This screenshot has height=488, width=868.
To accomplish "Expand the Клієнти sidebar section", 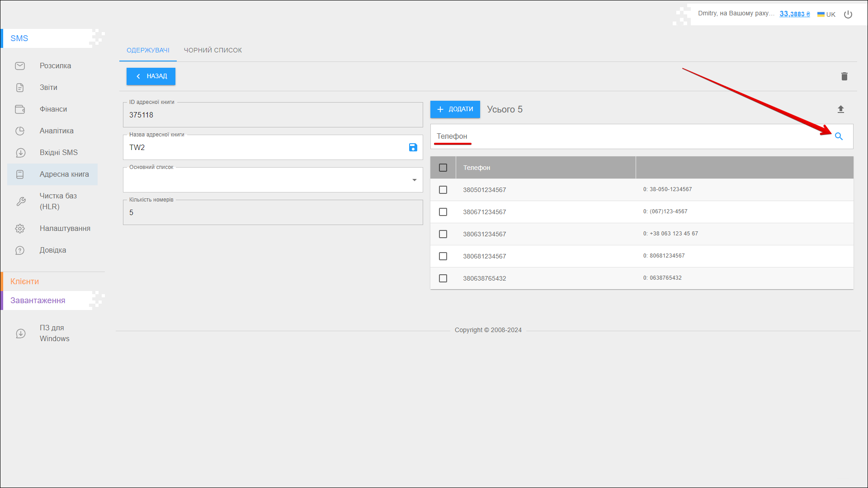I will (25, 282).
